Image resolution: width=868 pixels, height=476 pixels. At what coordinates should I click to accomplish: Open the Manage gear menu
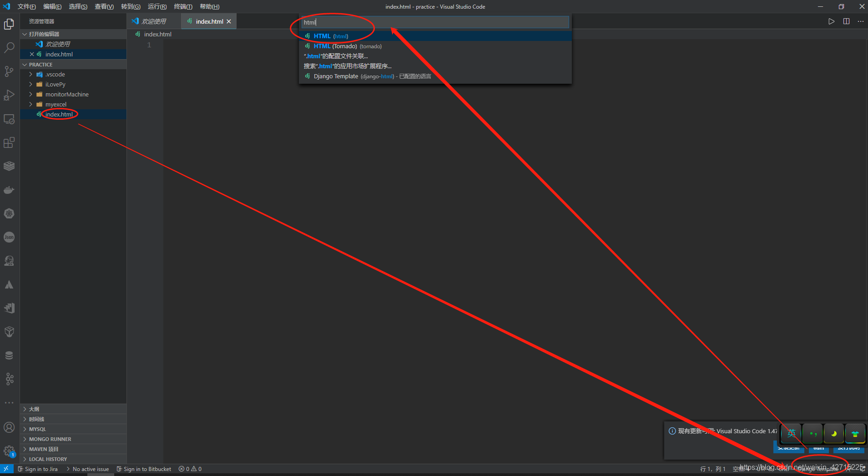pyautogui.click(x=9, y=451)
